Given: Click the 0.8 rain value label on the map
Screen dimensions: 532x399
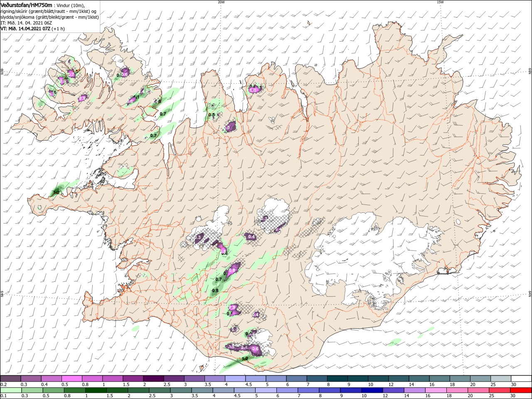Looking at the screenshot, I should click(215, 291).
